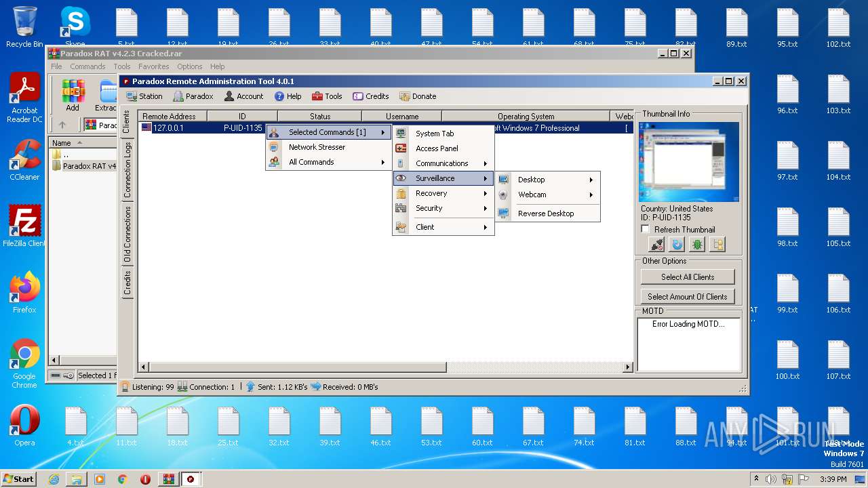Choose Reverse Desktop menu entry
The height and width of the screenshot is (488, 868).
point(547,213)
